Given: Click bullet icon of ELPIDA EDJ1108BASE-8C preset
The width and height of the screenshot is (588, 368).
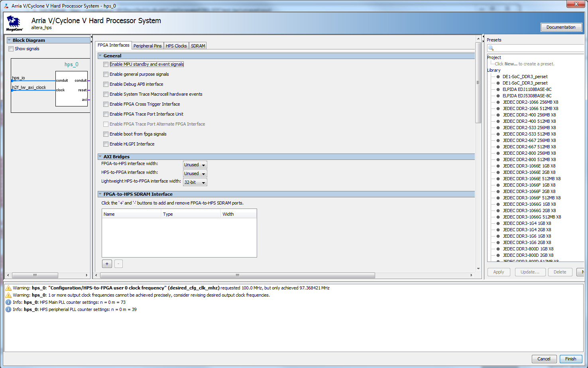Looking at the screenshot, I should click(498, 89).
